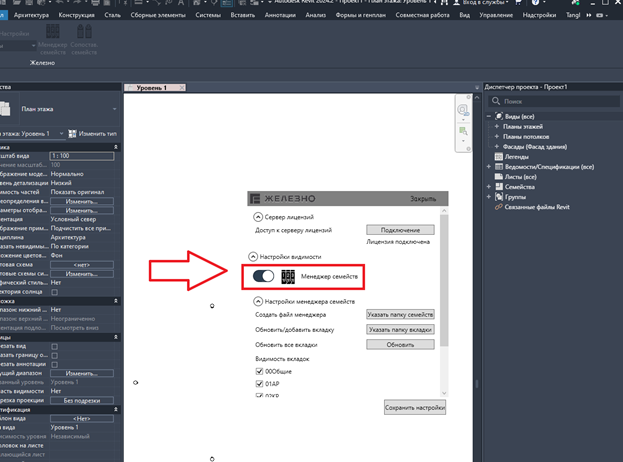Select the Связанные файлы Revit tree item
Image resolution: width=623 pixels, height=462 pixels.
(537, 207)
